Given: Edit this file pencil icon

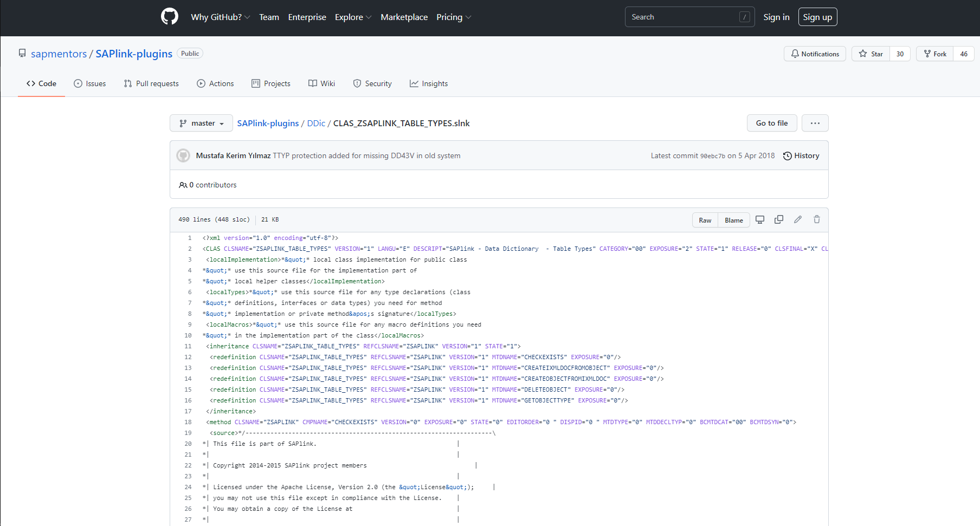Looking at the screenshot, I should pos(798,219).
